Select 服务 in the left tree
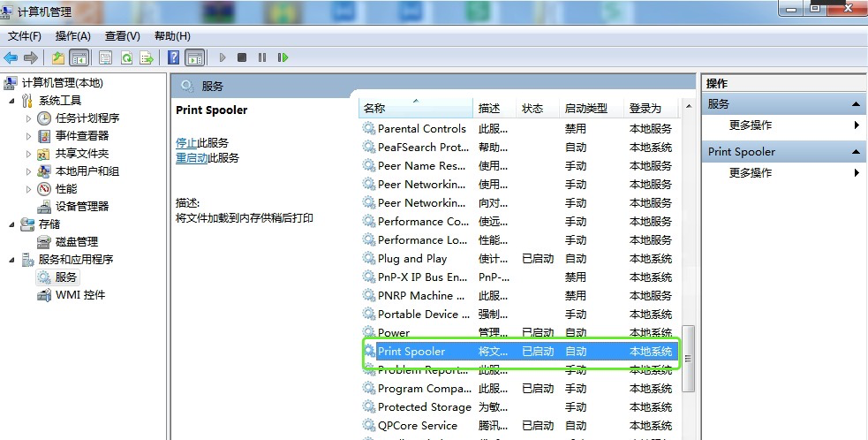 coord(66,277)
